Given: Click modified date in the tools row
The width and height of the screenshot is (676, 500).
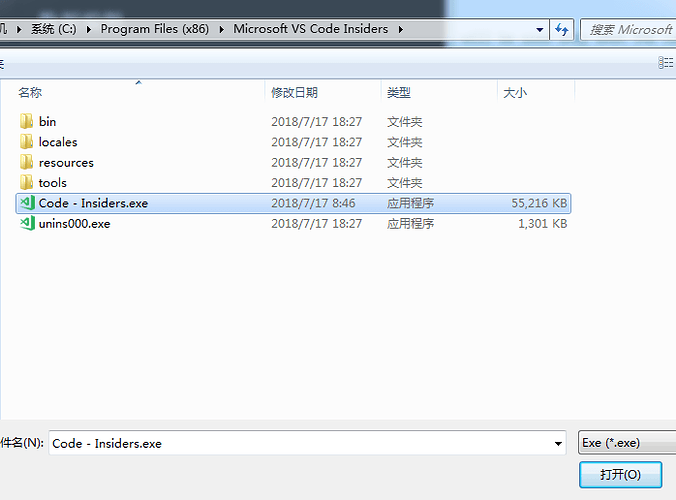Looking at the screenshot, I should [316, 183].
